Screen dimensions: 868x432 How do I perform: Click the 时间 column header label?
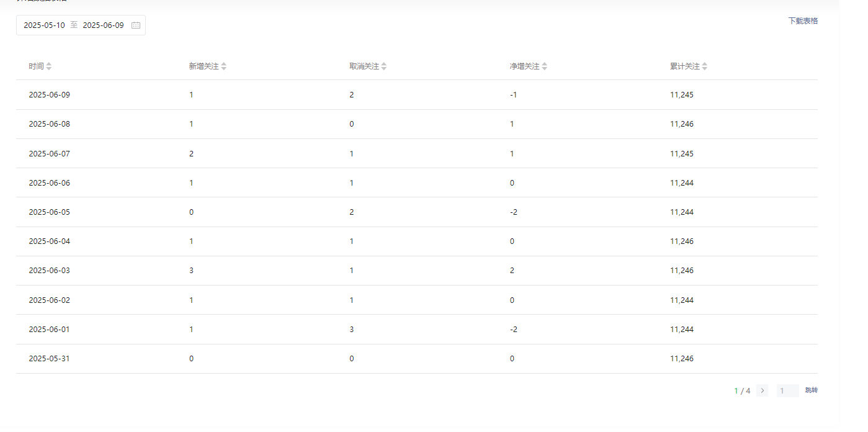36,66
